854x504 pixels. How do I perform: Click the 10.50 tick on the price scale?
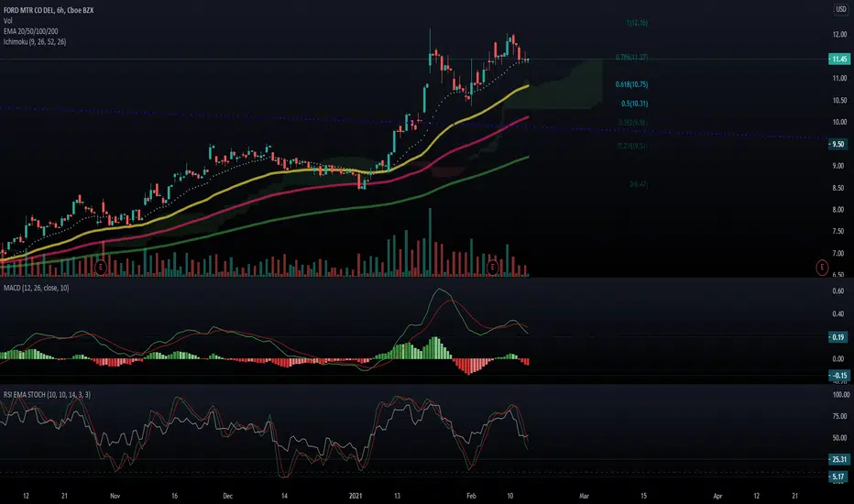pos(839,100)
